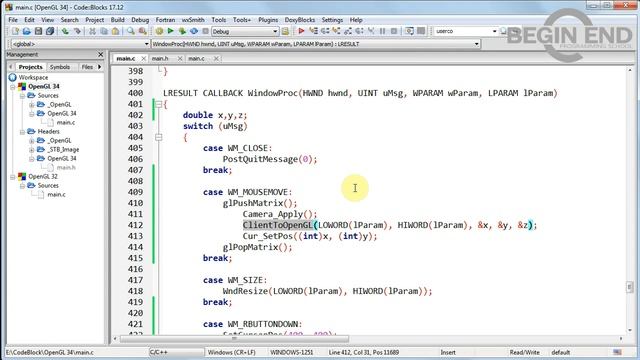640x360 pixels.
Task: Open the Settings menu
Action: tap(332, 20)
